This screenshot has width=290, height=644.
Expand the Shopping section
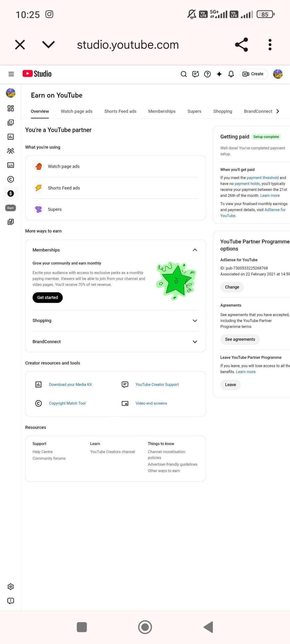195,320
